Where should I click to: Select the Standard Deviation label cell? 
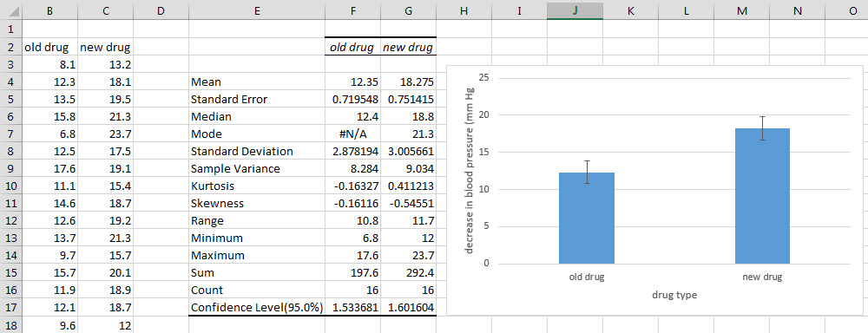[257, 151]
